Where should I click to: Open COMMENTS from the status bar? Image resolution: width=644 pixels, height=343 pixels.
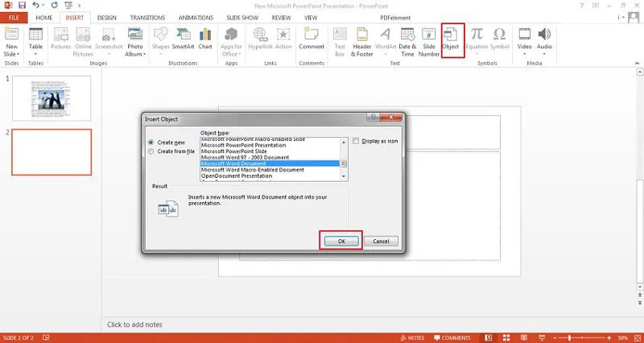(x=452, y=337)
